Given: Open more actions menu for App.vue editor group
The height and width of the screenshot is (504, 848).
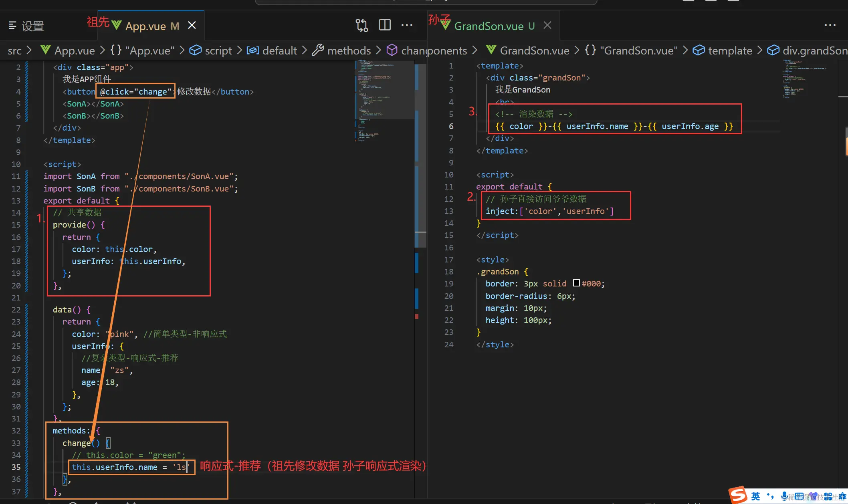Looking at the screenshot, I should (407, 25).
